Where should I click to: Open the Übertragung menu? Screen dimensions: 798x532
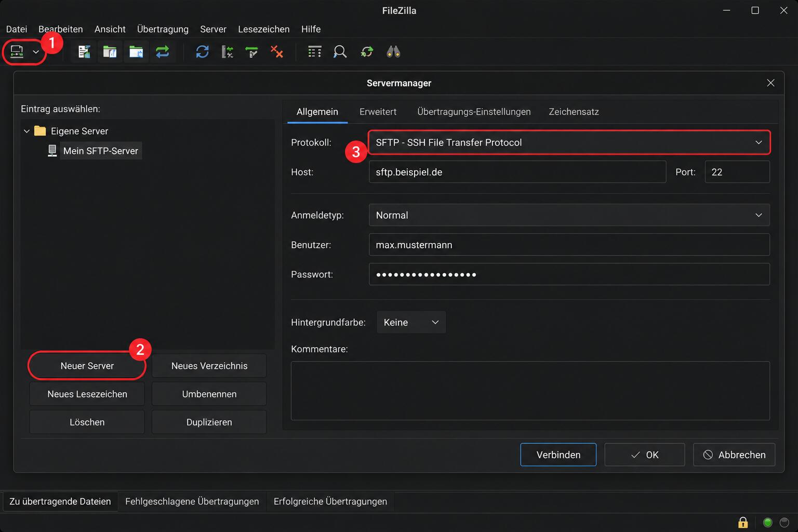pyautogui.click(x=163, y=29)
